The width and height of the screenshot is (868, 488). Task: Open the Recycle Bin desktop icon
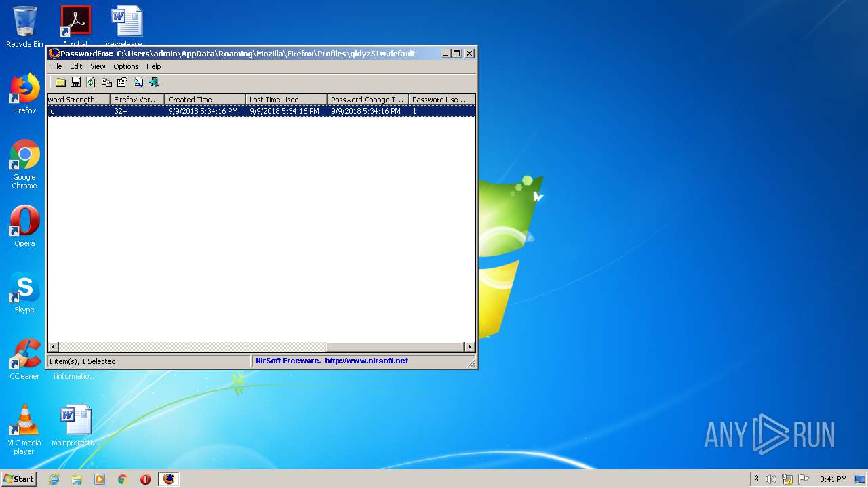(x=24, y=26)
